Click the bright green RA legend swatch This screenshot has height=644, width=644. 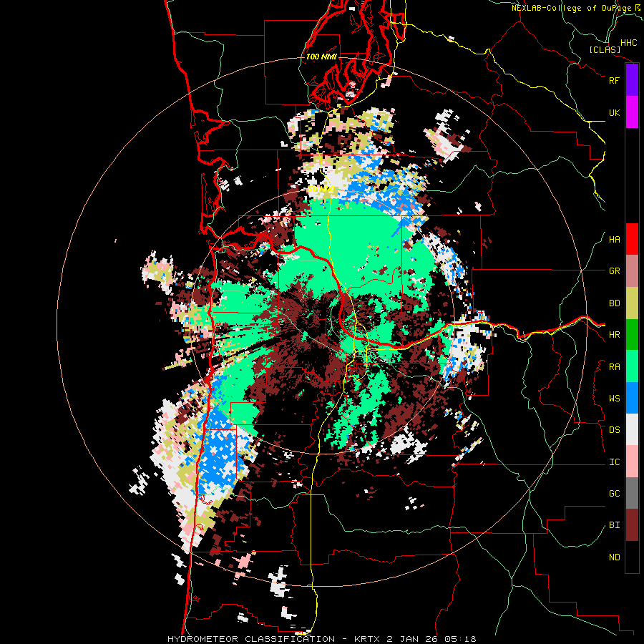pyautogui.click(x=632, y=366)
